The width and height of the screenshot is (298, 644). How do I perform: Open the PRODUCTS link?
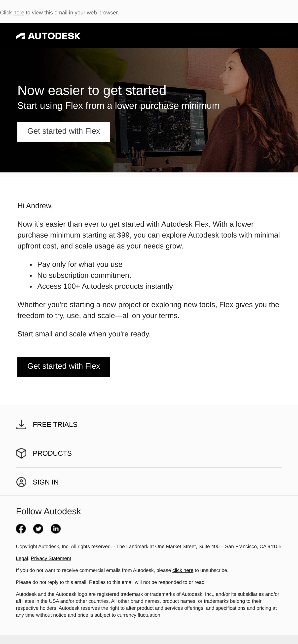pos(52,453)
